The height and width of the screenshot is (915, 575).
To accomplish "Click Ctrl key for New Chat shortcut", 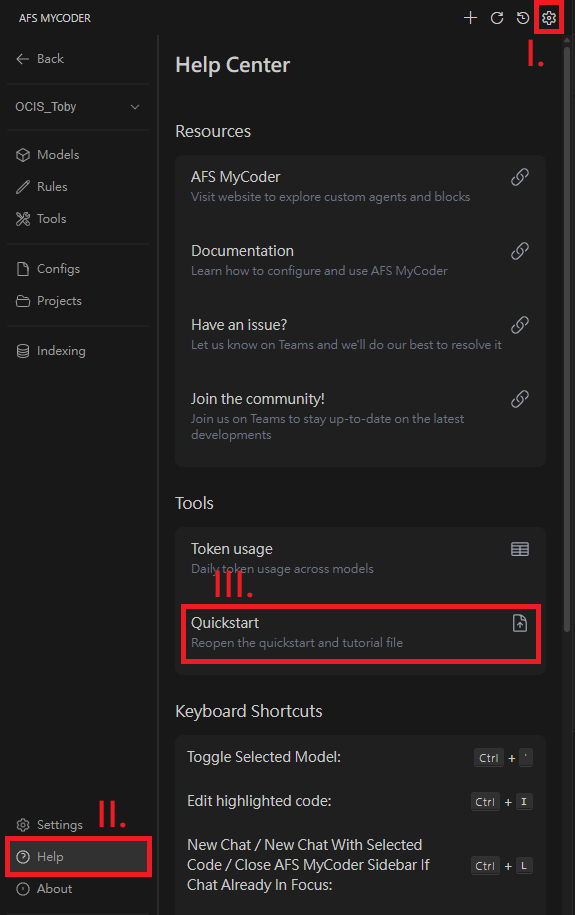I will coord(485,866).
